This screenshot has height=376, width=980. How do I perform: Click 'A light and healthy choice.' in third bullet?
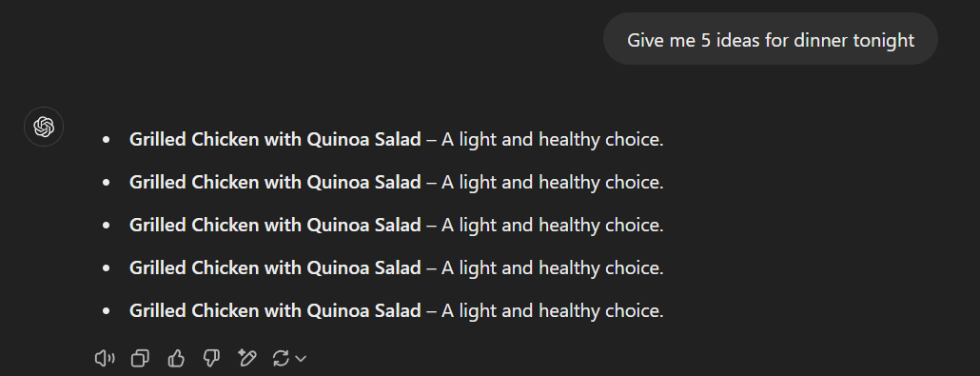pyautogui.click(x=553, y=225)
